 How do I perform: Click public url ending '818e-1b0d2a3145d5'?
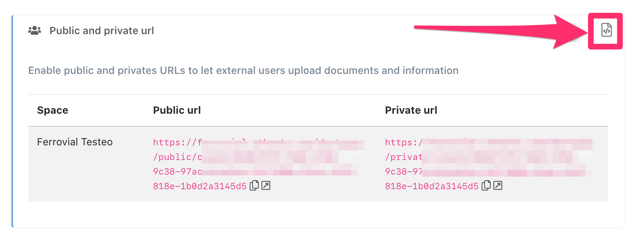coord(200,186)
